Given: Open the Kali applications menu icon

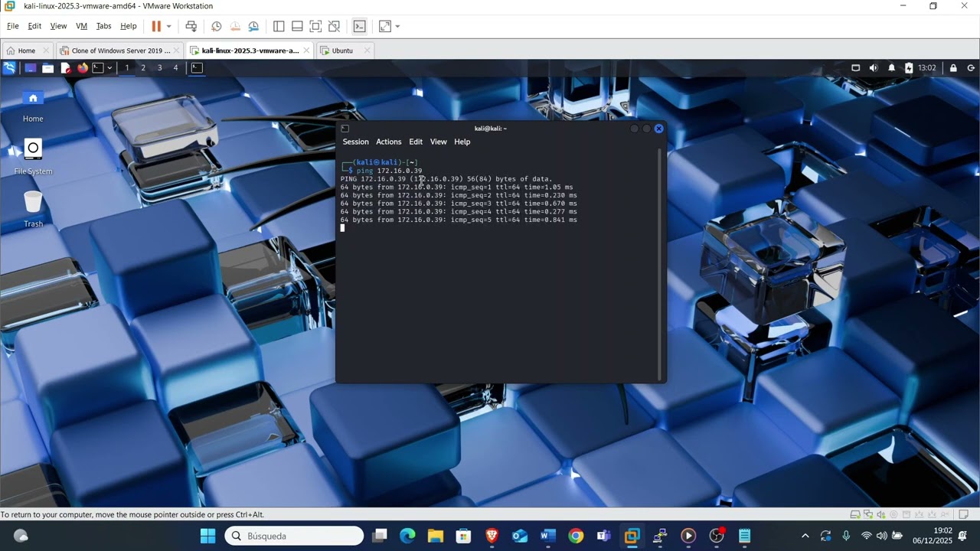Looking at the screenshot, I should click(x=9, y=68).
